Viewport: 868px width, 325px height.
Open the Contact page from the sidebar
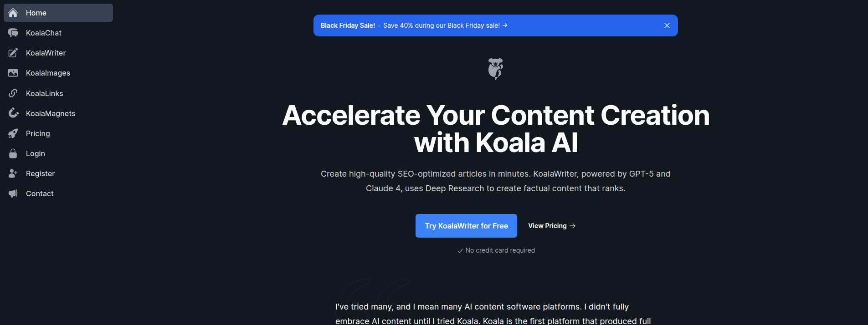click(x=40, y=193)
